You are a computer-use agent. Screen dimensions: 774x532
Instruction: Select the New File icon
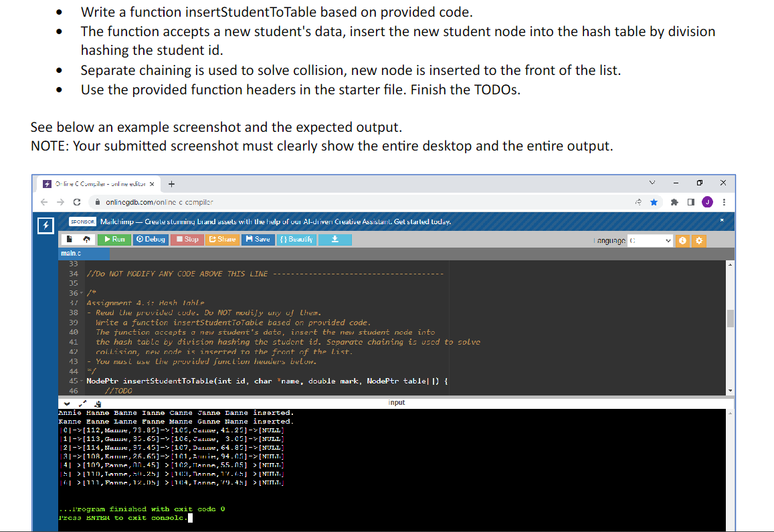(69, 239)
